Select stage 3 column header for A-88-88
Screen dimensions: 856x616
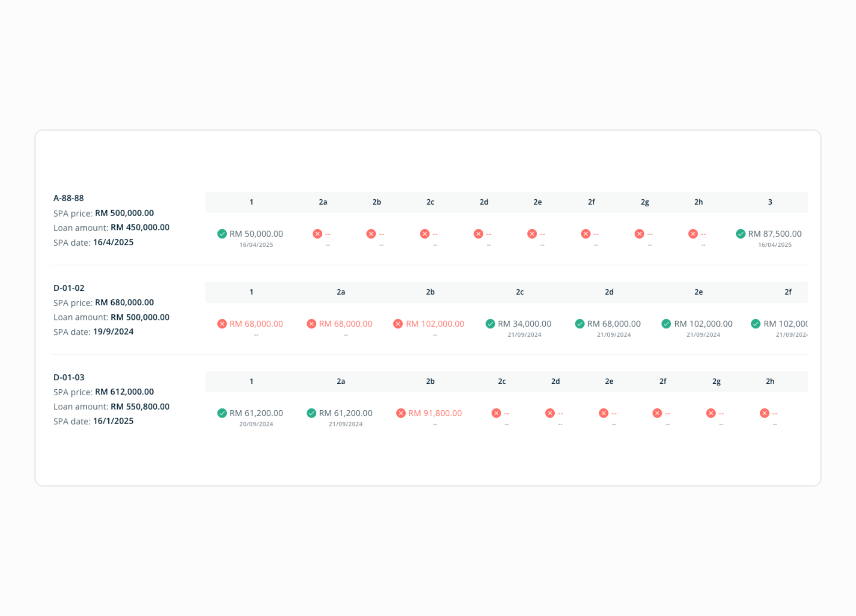click(x=770, y=202)
